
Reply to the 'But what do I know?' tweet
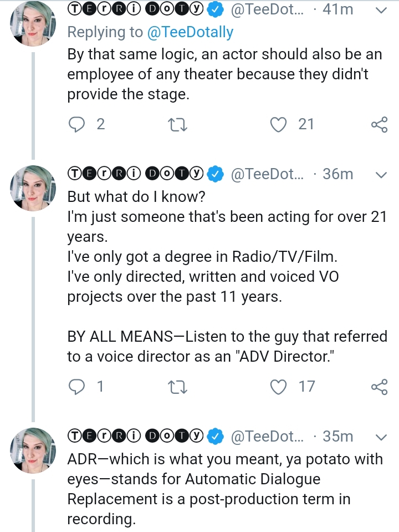(x=76, y=386)
